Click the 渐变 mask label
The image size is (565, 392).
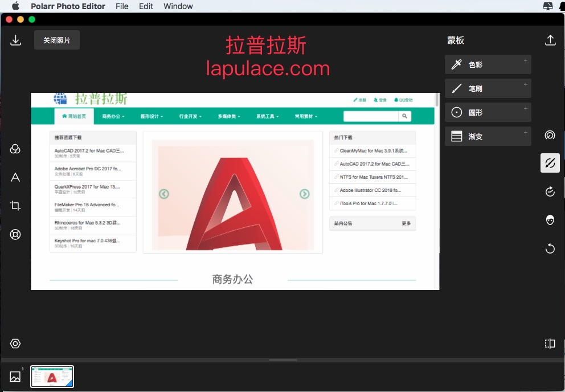click(x=475, y=136)
